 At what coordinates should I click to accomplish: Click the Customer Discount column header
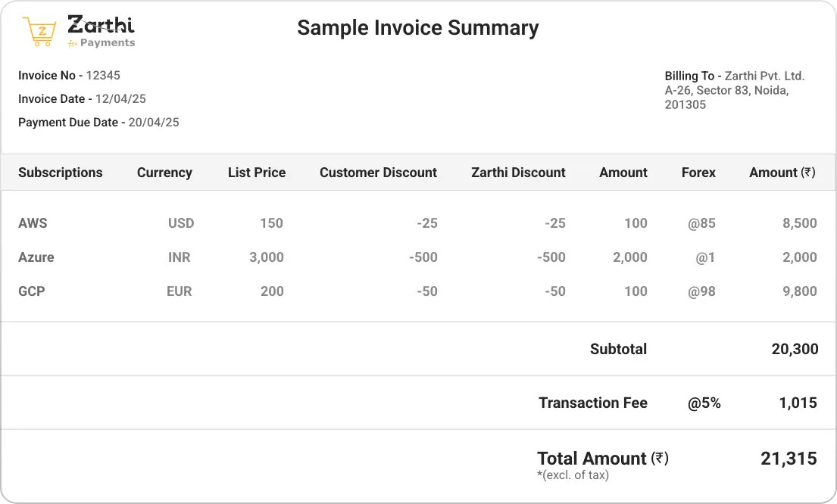click(x=378, y=173)
